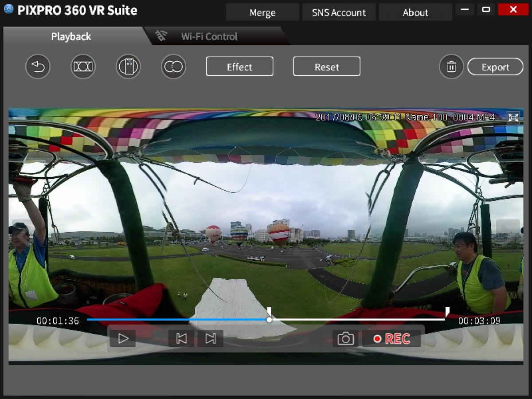Image resolution: width=532 pixels, height=399 pixels.
Task: Open the SNS Account menu
Action: coord(339,12)
